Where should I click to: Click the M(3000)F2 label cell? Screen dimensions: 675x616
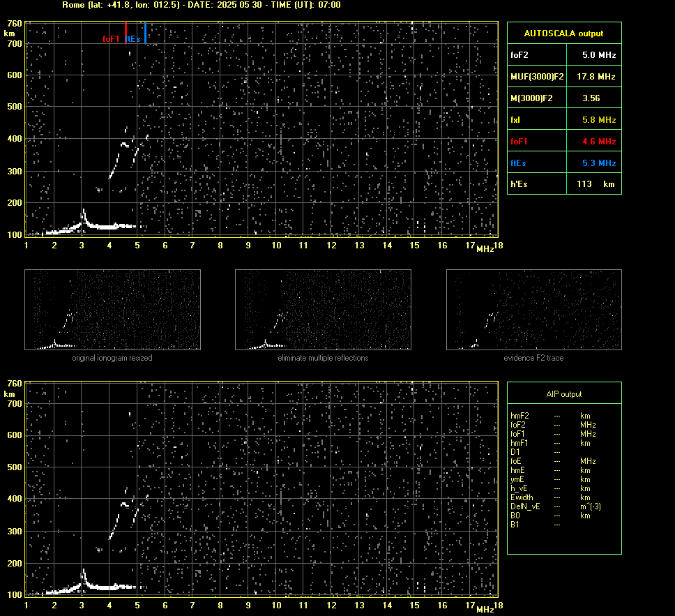(537, 98)
